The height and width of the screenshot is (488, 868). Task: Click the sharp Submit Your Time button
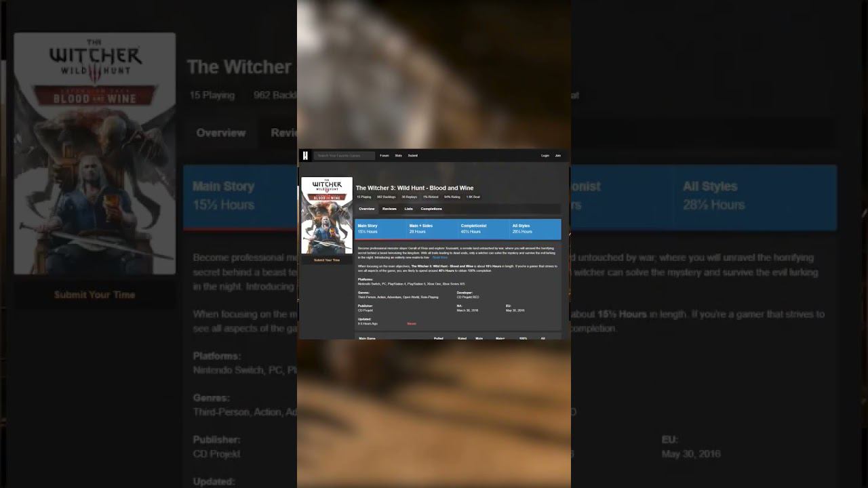tap(327, 260)
